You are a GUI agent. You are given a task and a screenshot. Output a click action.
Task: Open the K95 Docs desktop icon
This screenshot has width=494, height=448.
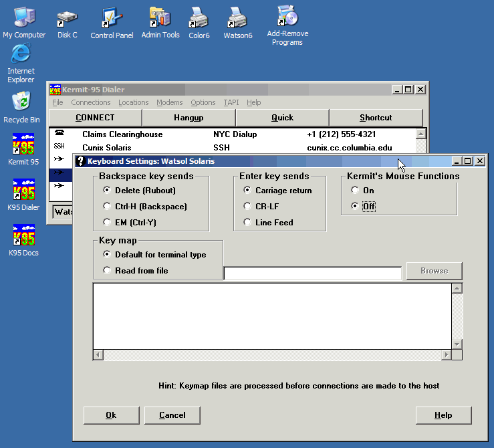point(23,236)
